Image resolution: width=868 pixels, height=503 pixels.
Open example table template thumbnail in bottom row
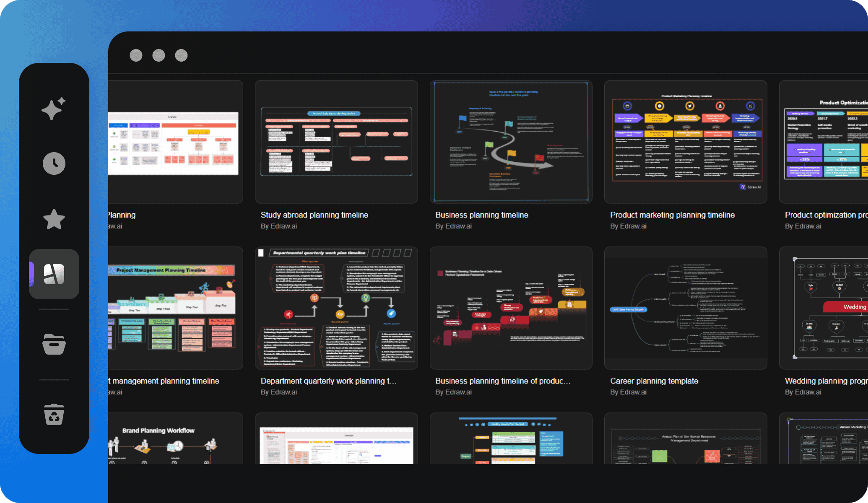(336, 438)
